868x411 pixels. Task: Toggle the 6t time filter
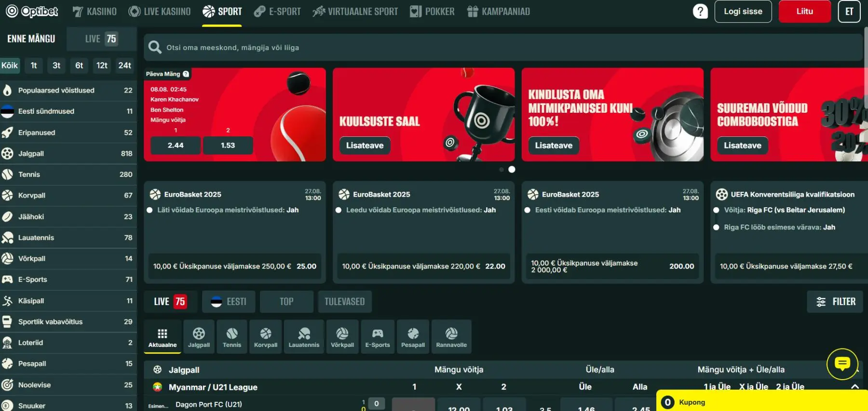pos(79,66)
